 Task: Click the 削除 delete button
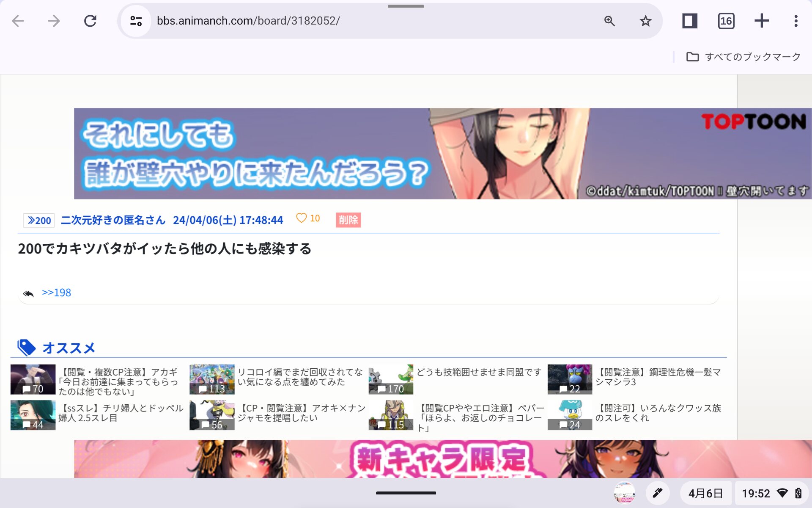click(x=348, y=220)
